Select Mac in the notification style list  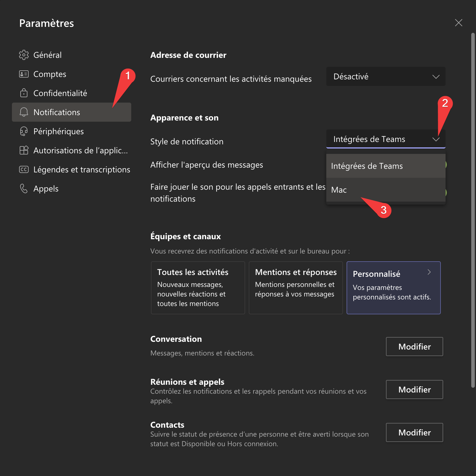coord(386,190)
